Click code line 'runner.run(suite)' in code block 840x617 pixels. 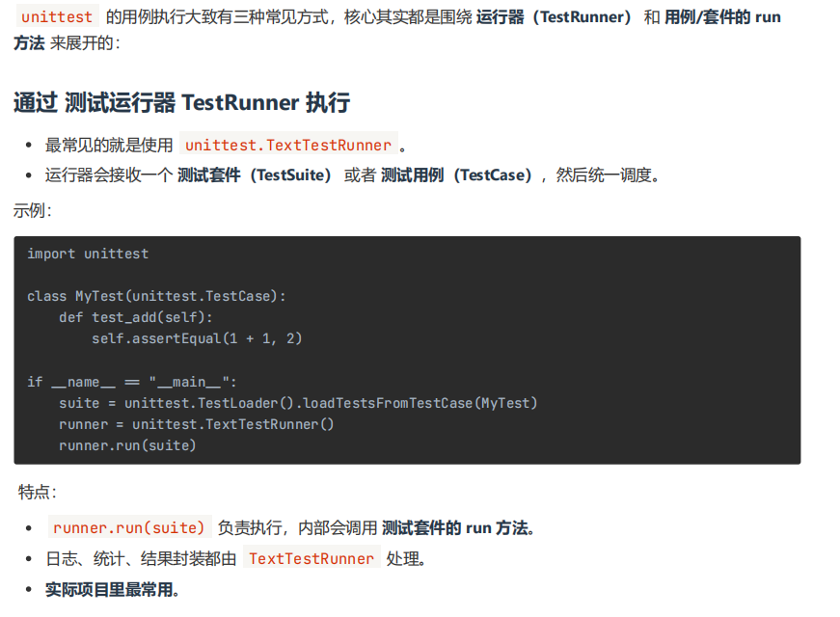127,445
